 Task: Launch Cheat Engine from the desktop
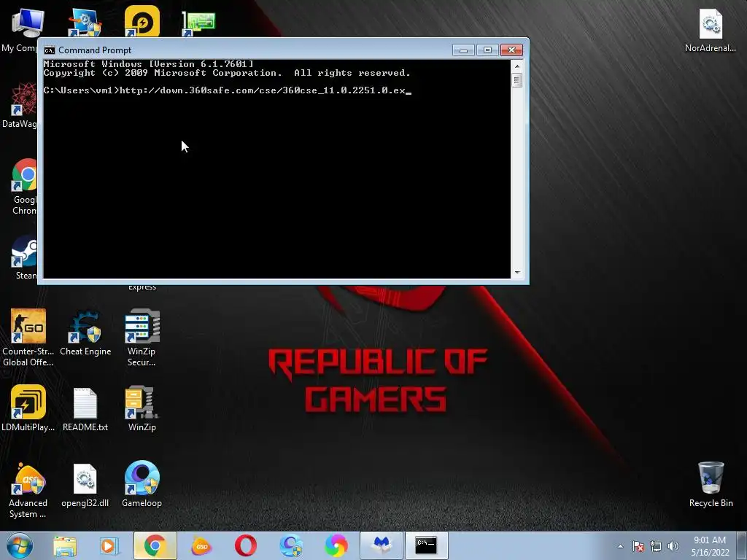pyautogui.click(x=85, y=327)
